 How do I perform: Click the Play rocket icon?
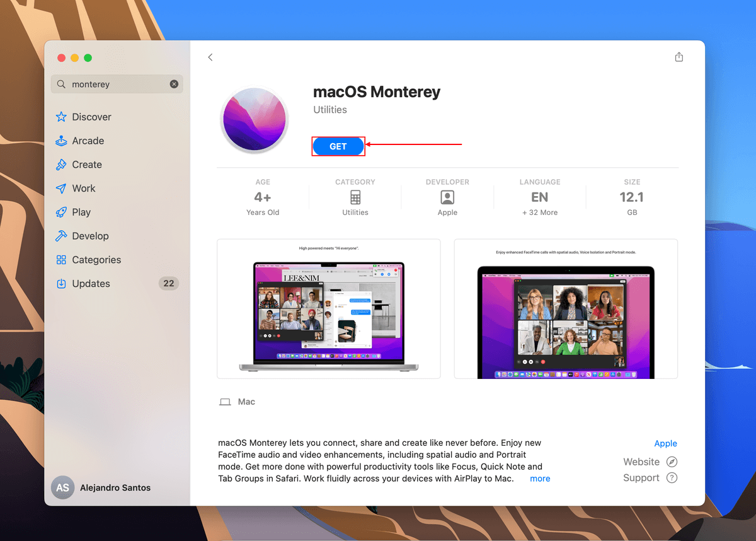point(61,212)
